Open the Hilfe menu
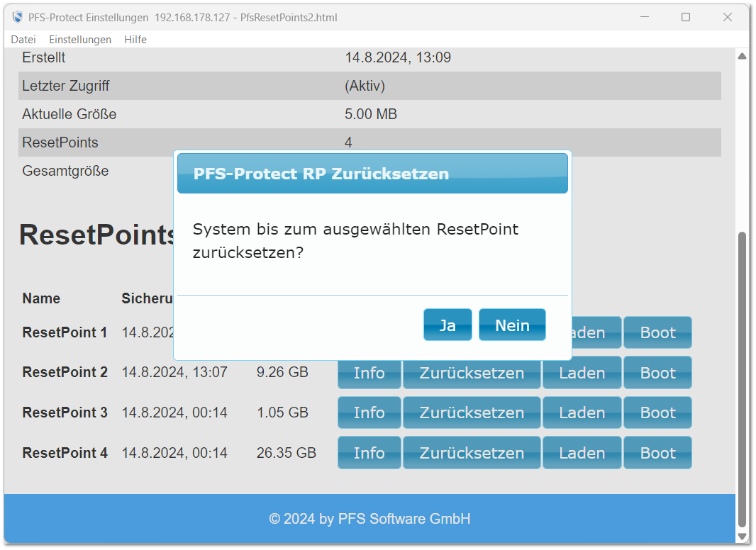The height and width of the screenshot is (550, 756). pyautogui.click(x=135, y=40)
